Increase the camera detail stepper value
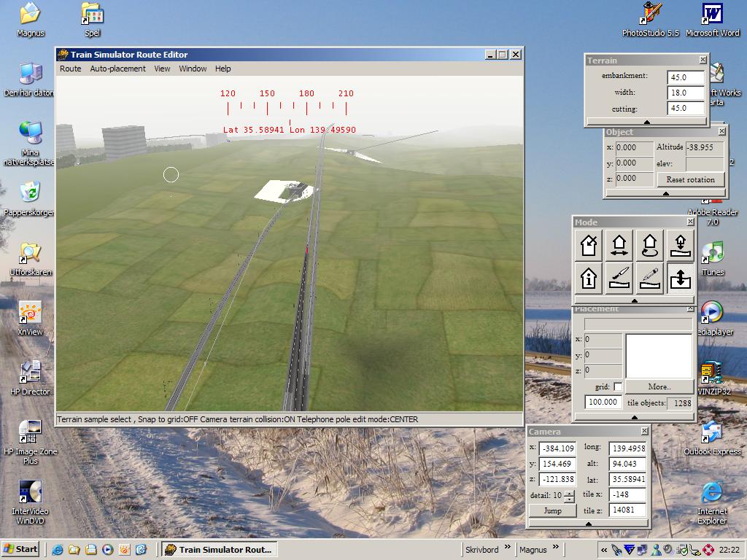 tap(569, 493)
